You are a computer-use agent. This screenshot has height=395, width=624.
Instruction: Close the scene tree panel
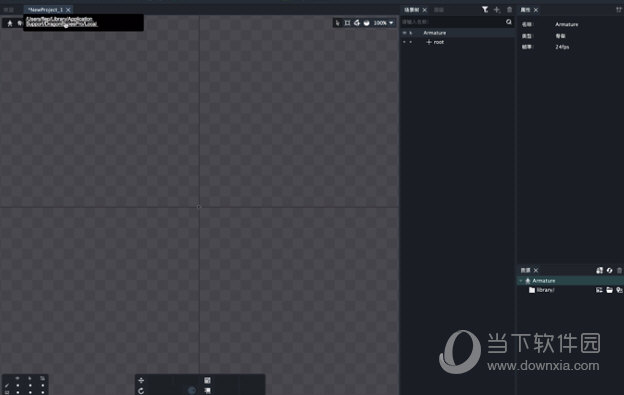425,10
